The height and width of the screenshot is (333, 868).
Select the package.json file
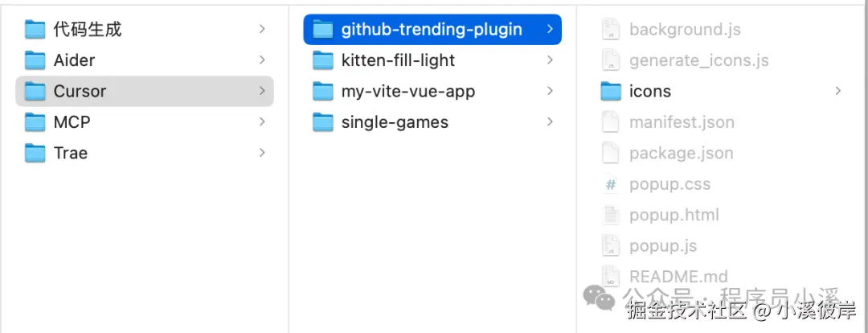click(681, 153)
